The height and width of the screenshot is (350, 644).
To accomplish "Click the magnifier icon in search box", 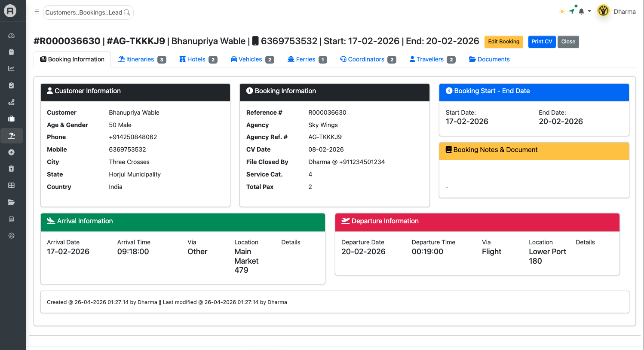I will [x=127, y=12].
